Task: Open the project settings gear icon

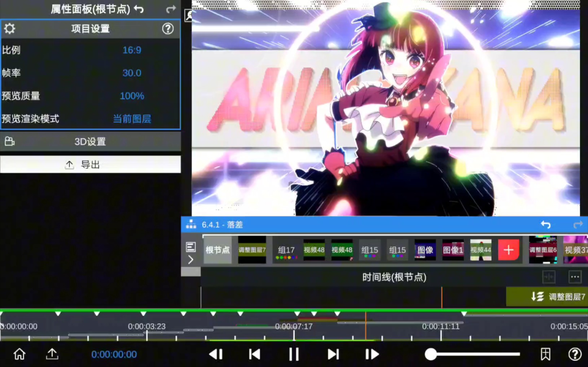Action: (x=10, y=28)
